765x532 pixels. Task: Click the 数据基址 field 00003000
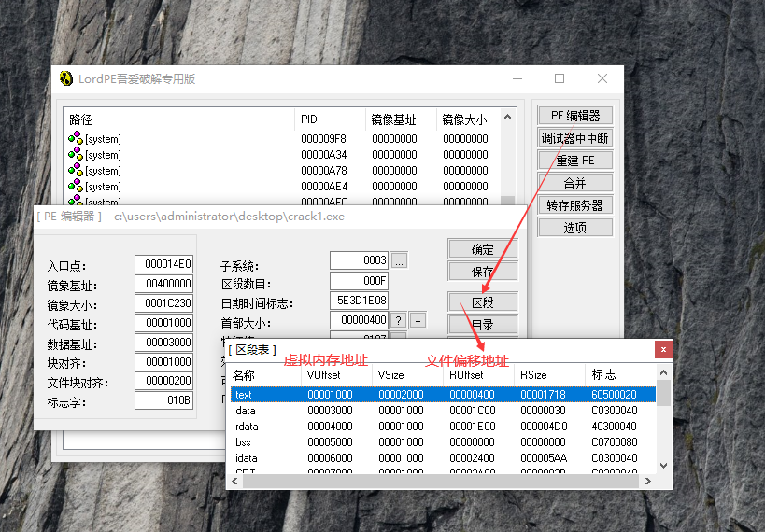[164, 342]
